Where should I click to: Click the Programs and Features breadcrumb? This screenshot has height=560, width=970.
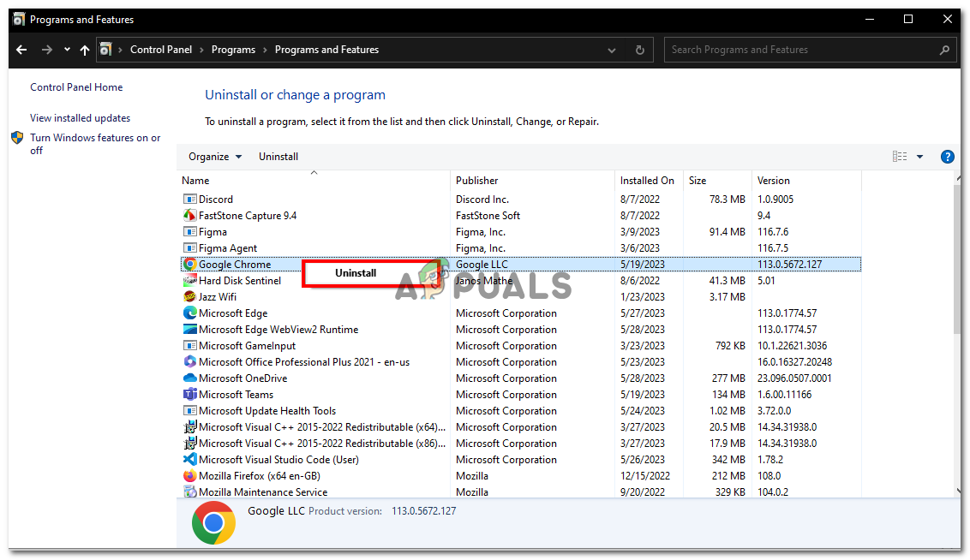(326, 50)
